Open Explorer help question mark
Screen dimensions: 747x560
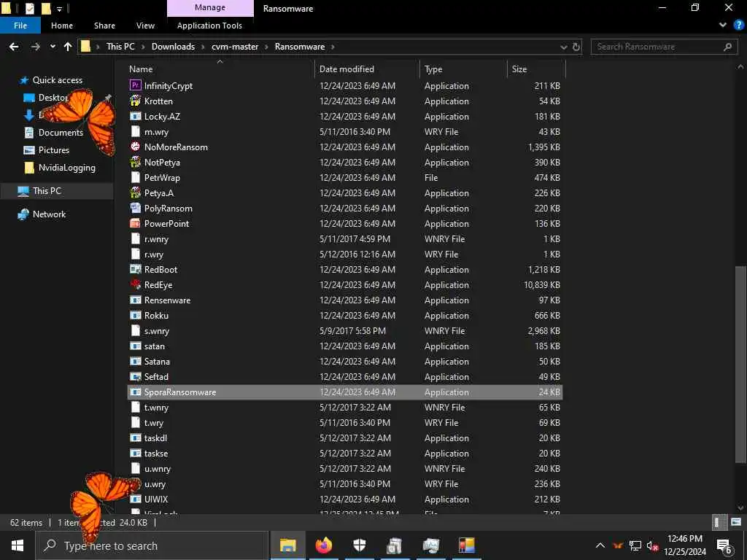[739, 26]
